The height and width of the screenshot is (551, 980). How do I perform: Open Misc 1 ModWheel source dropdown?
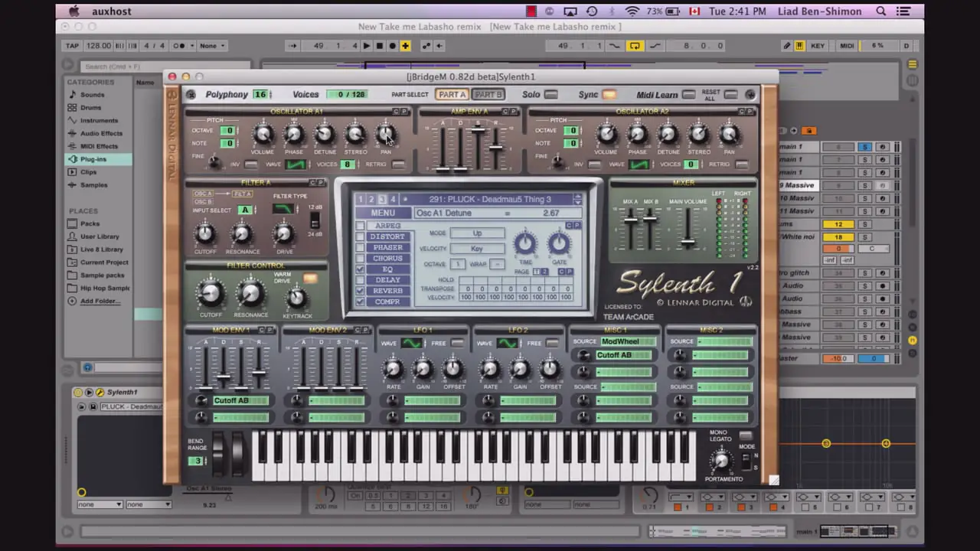click(x=627, y=342)
